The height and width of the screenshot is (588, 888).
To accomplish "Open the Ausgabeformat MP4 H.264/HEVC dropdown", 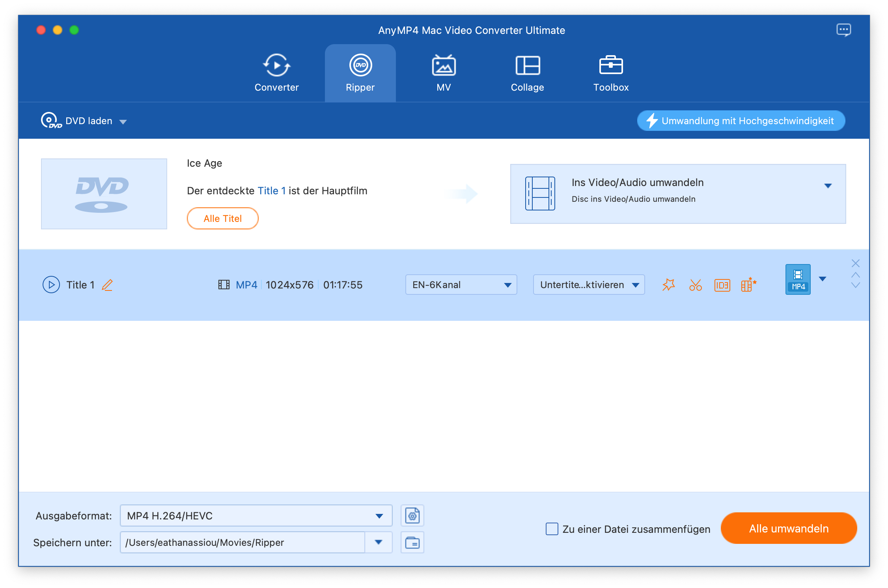I will click(x=256, y=515).
